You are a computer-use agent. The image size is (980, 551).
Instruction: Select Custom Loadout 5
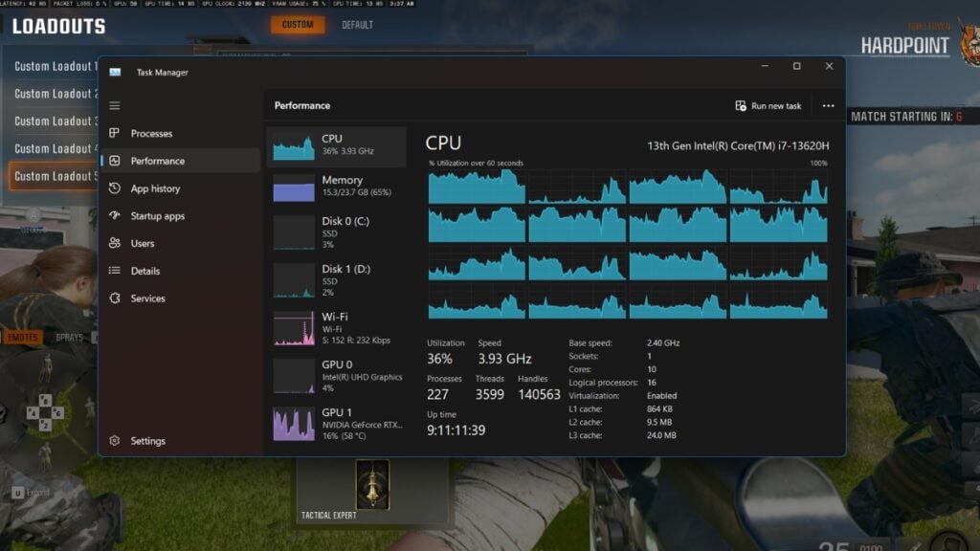[x=53, y=176]
